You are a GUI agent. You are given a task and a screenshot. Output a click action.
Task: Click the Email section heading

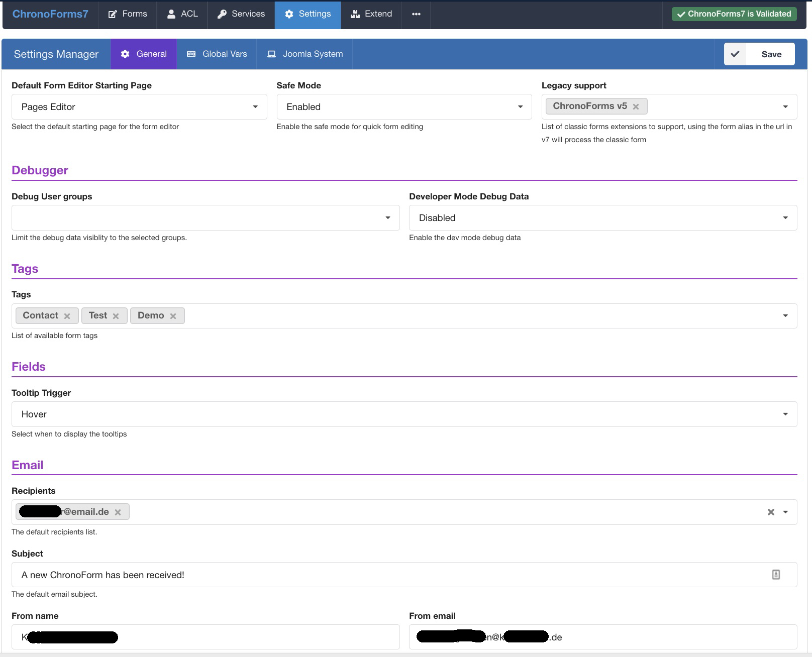28,465
